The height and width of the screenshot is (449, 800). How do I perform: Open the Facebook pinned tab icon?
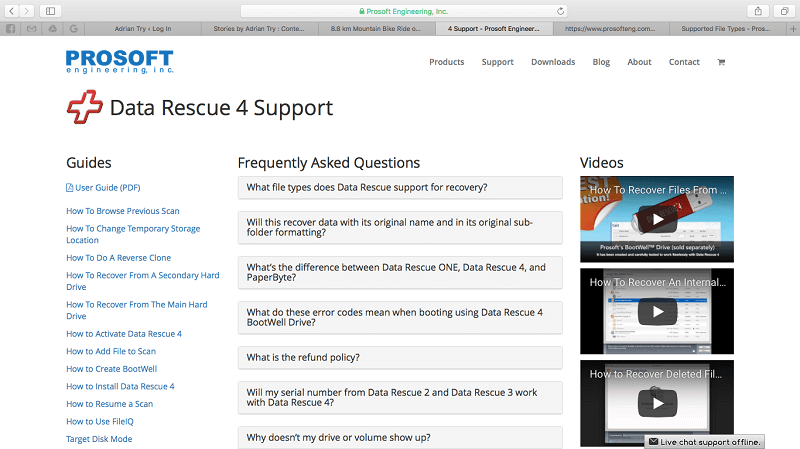(x=10, y=29)
